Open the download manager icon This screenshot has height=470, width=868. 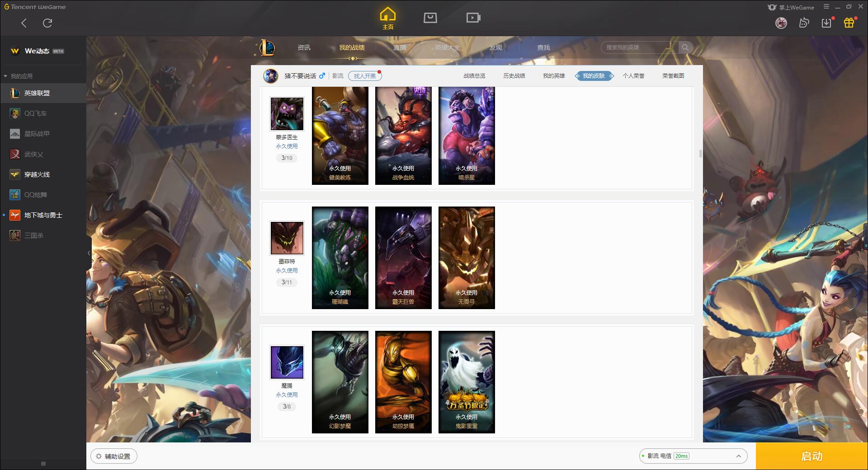tap(826, 23)
